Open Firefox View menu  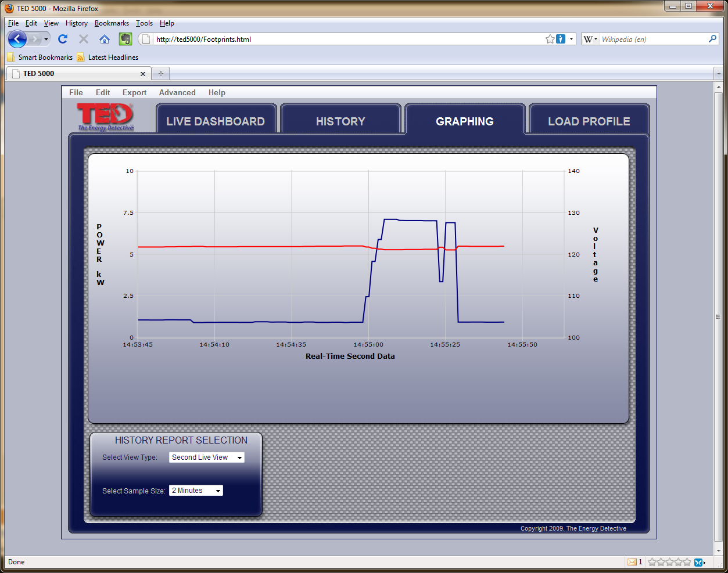click(51, 23)
